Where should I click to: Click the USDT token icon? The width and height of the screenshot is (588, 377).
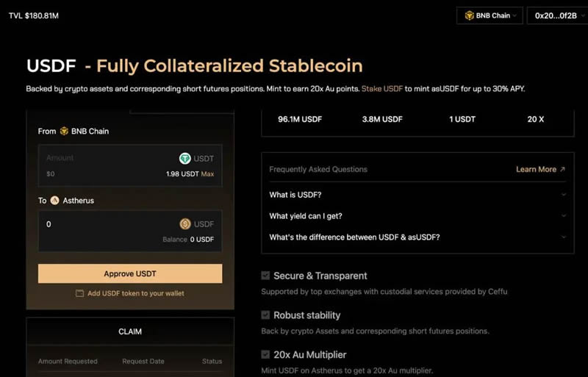pos(186,158)
